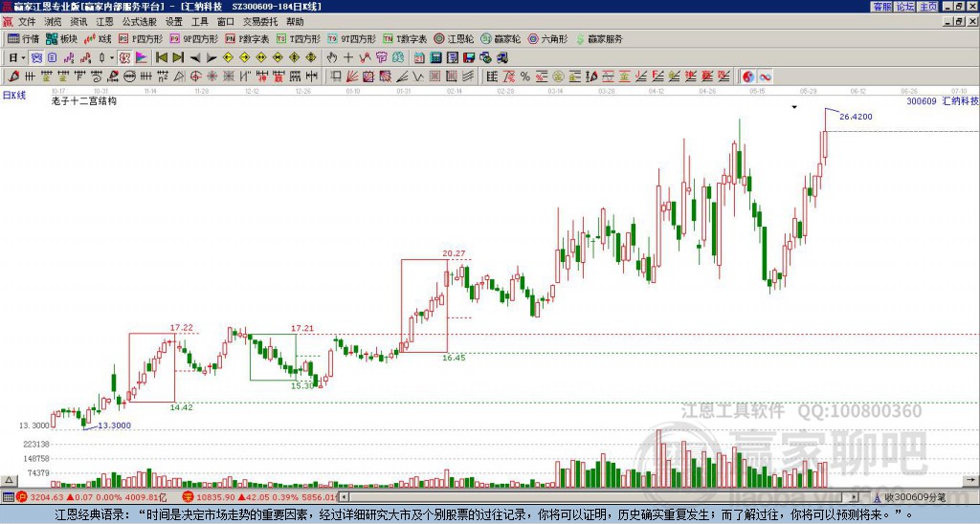The width and height of the screenshot is (980, 524).
Task: Open the T四方形 tool
Action: point(299,38)
